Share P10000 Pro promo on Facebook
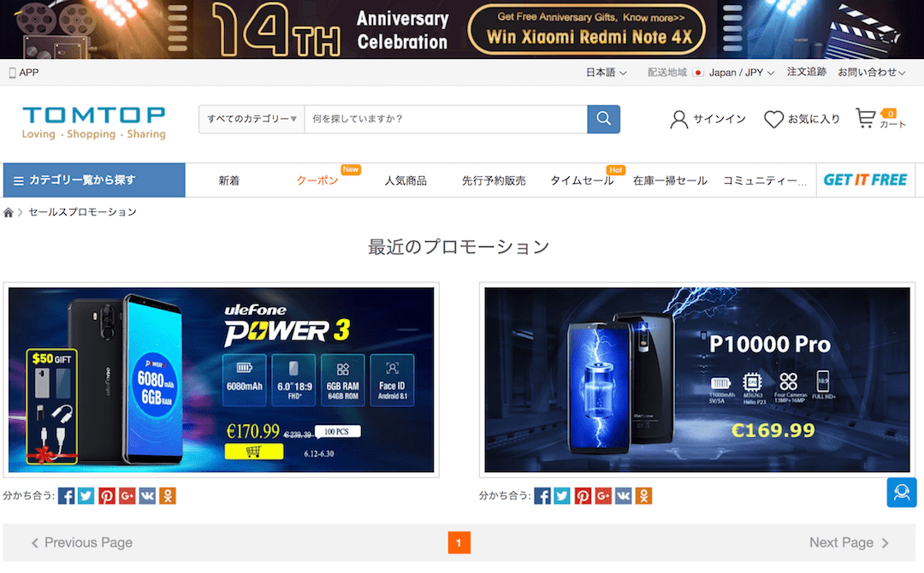 [x=542, y=496]
